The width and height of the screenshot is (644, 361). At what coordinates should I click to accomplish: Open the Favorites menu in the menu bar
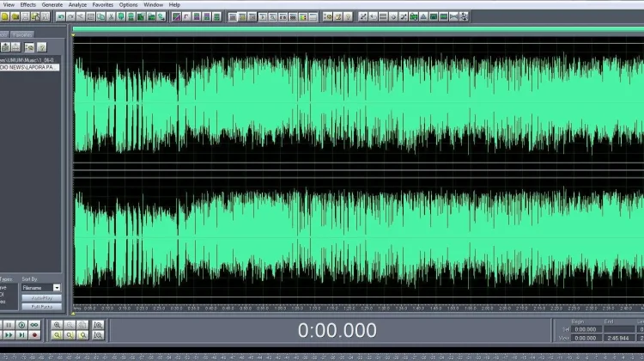pos(103,5)
